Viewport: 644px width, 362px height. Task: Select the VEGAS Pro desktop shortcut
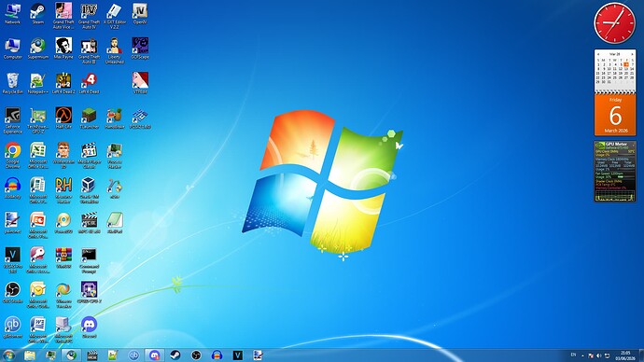click(x=12, y=259)
